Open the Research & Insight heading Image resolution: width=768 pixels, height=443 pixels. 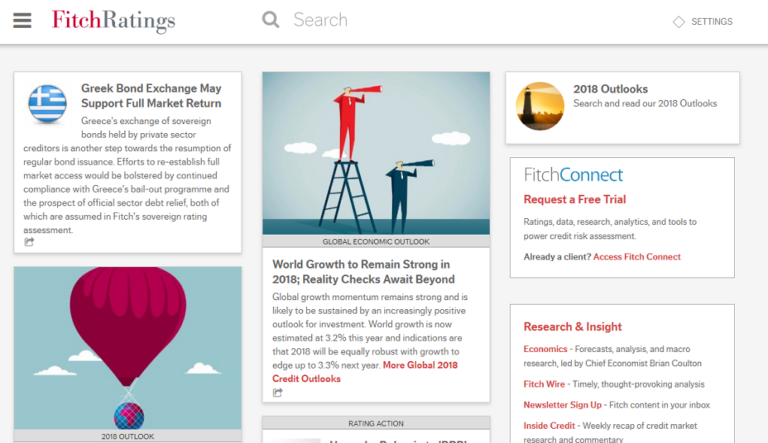[573, 327]
